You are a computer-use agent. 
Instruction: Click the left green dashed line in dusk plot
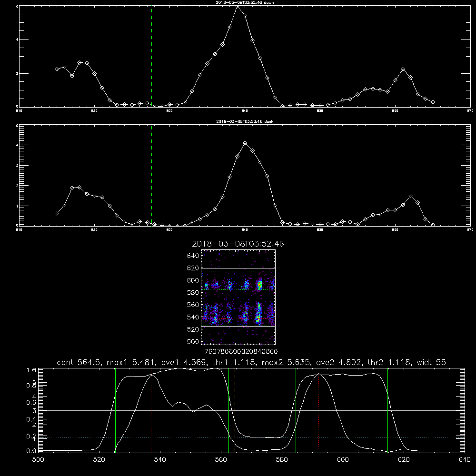tap(151, 175)
